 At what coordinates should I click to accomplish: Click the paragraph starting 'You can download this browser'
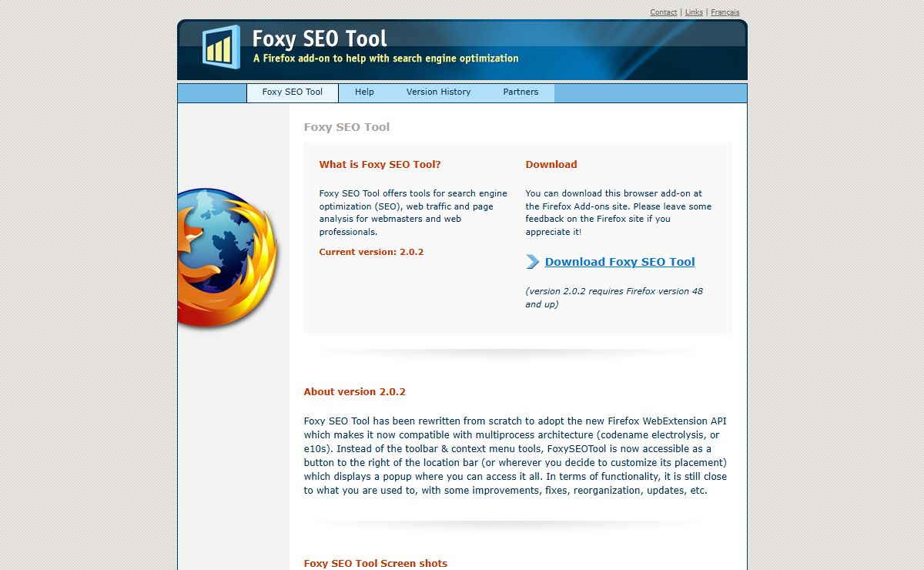[618, 213]
